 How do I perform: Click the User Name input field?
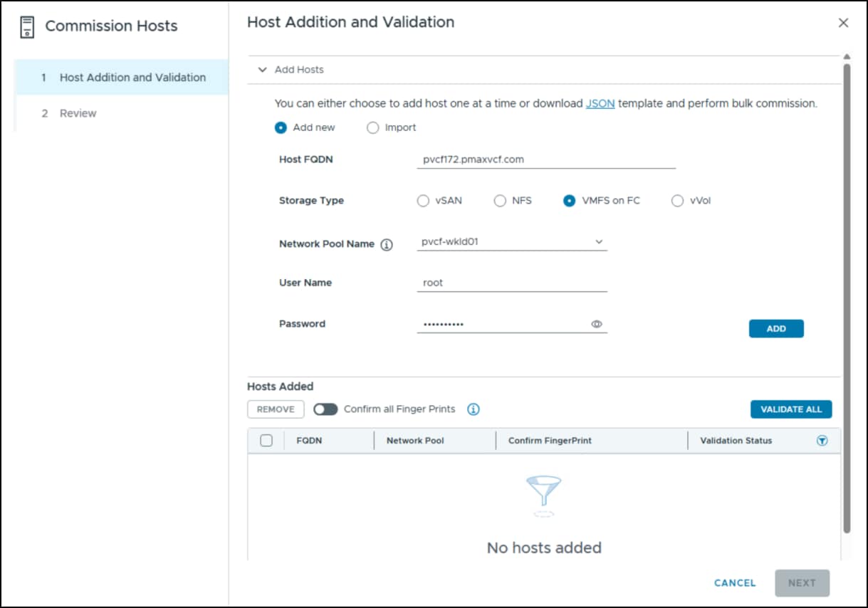[512, 283]
